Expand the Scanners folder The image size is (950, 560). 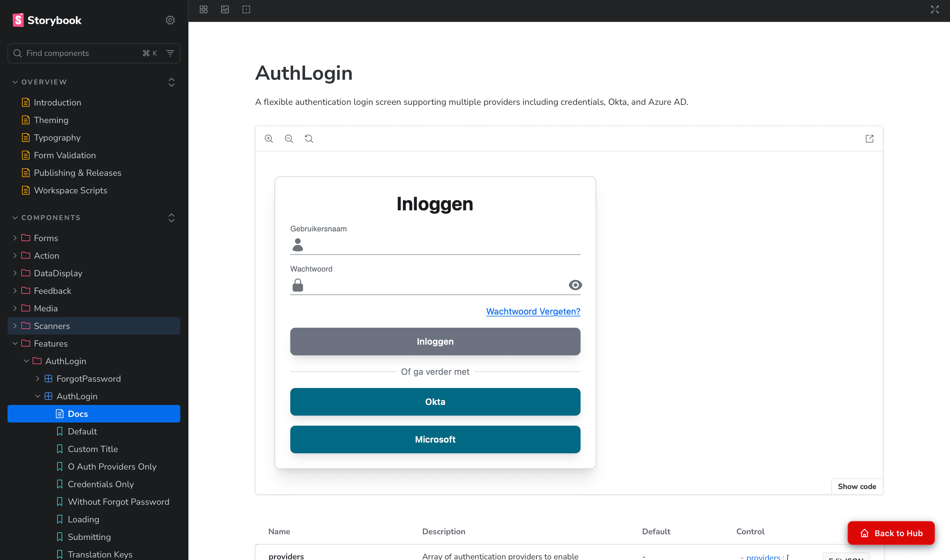(94, 326)
